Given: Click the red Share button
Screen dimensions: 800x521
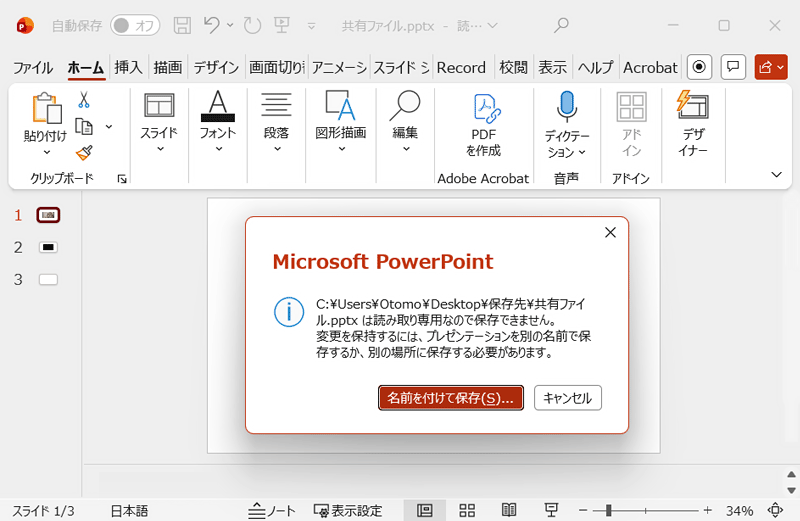Looking at the screenshot, I should click(x=771, y=67).
